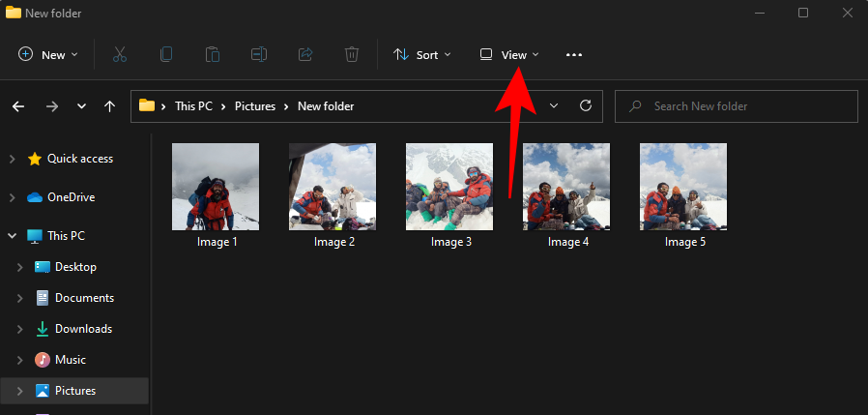Select Downloads in the navigation pane
The height and width of the screenshot is (415, 868).
83,329
